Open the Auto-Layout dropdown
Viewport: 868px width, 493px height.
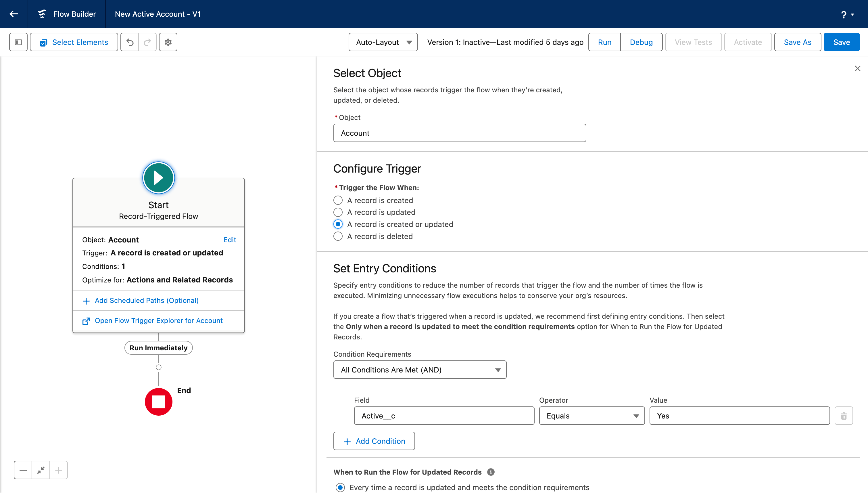[383, 42]
